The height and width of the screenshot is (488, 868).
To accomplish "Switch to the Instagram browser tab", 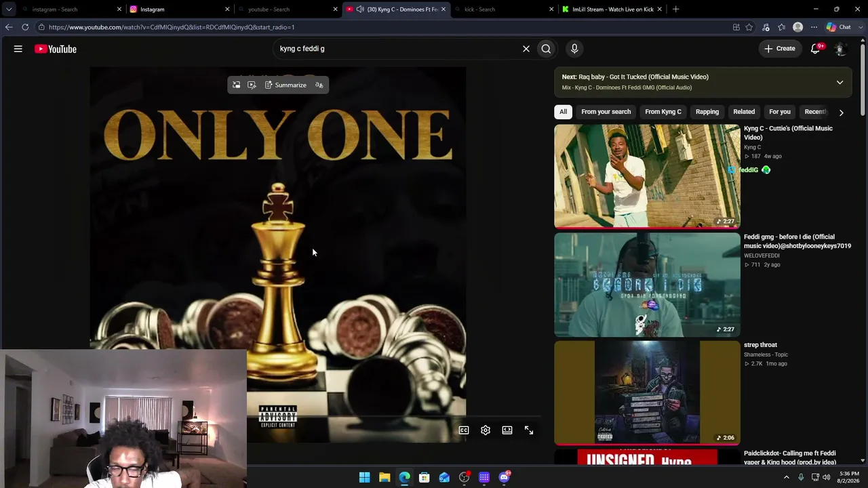I will [x=175, y=9].
